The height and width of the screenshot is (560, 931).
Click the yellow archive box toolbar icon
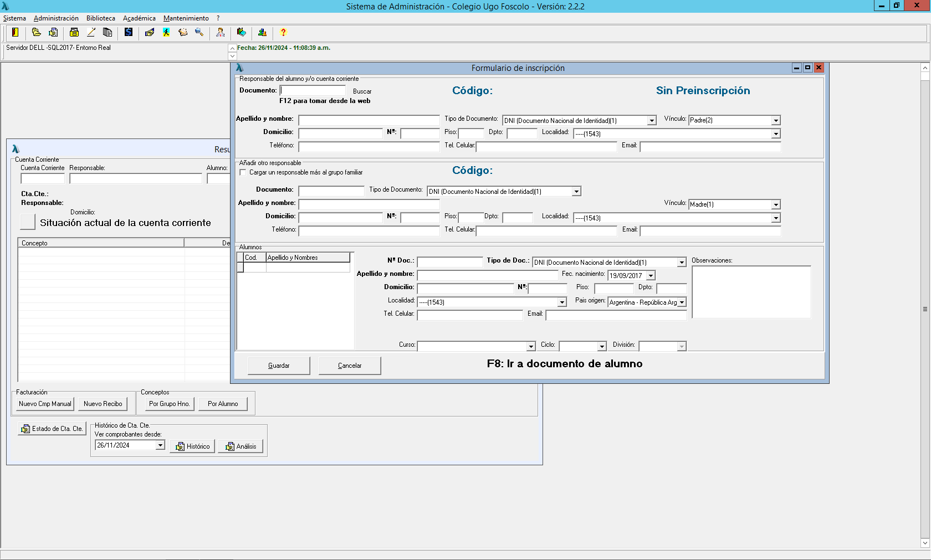pyautogui.click(x=74, y=32)
